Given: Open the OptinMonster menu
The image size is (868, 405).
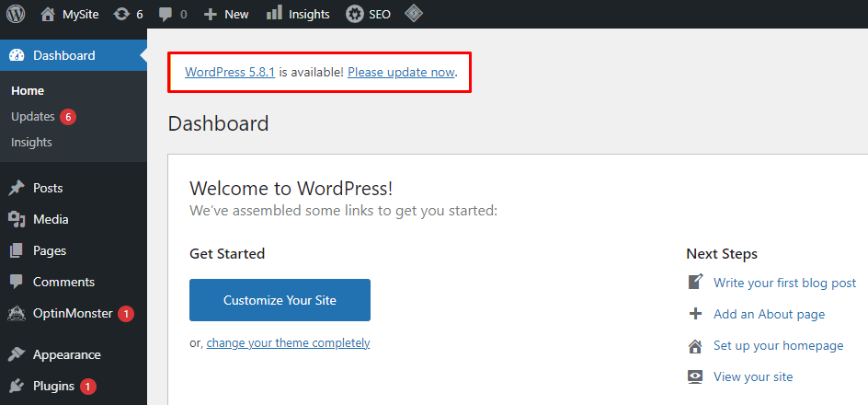Looking at the screenshot, I should tap(73, 313).
